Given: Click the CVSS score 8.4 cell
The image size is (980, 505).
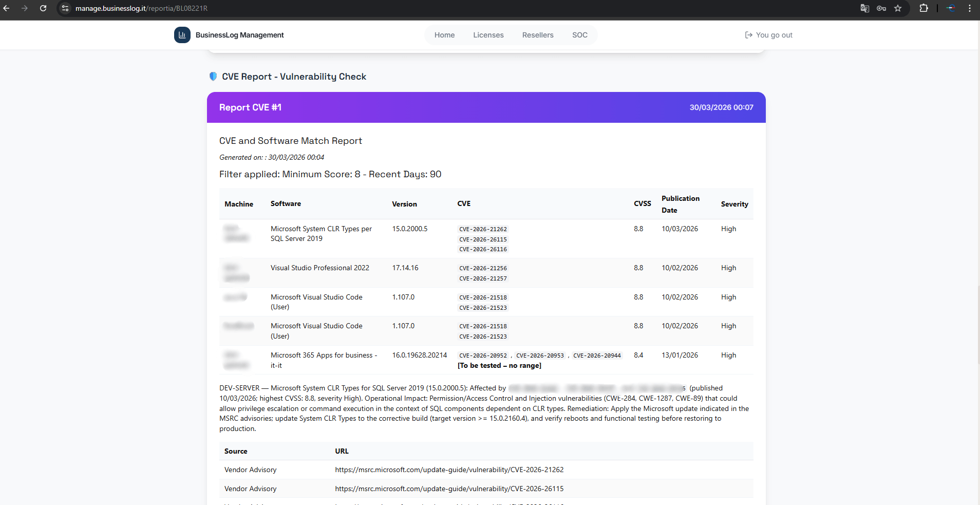Looking at the screenshot, I should [638, 355].
